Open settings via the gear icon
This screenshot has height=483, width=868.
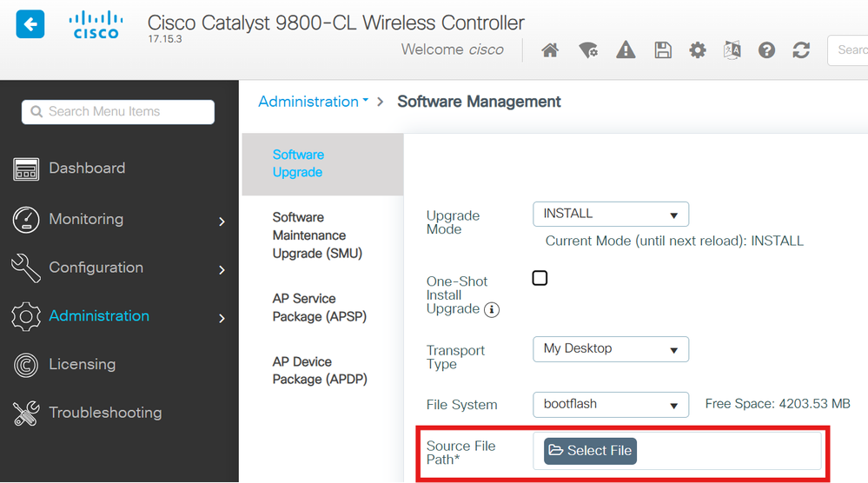click(698, 50)
